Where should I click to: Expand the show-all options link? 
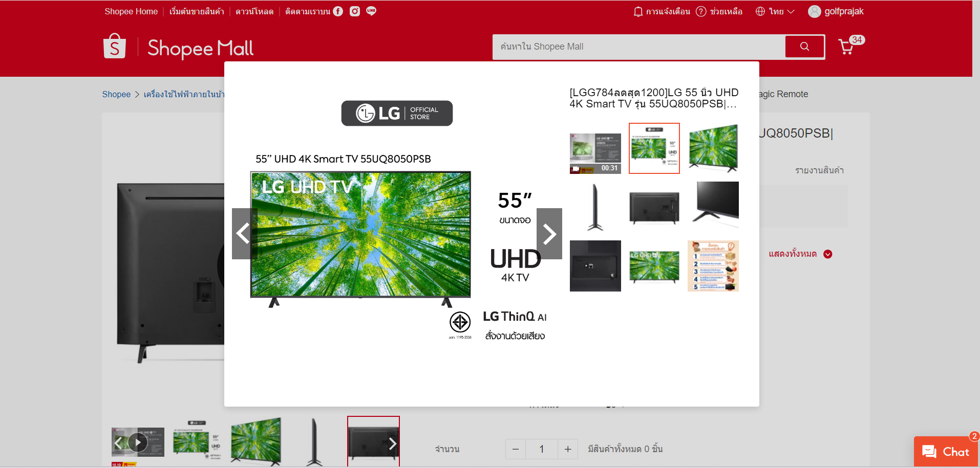coord(800,254)
